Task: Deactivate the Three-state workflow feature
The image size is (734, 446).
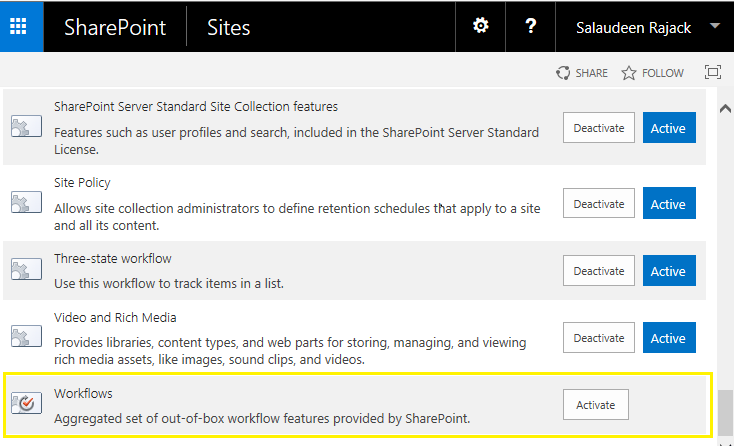Action: (x=599, y=271)
